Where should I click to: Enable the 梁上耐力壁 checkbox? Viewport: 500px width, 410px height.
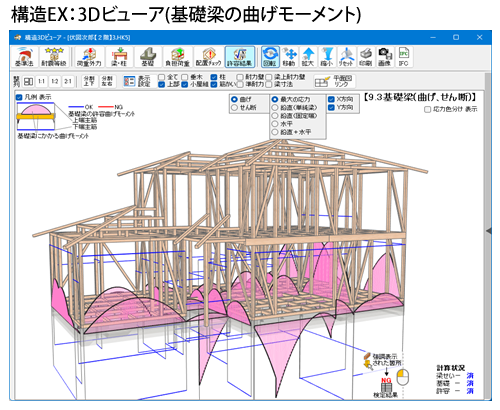[x=269, y=77]
